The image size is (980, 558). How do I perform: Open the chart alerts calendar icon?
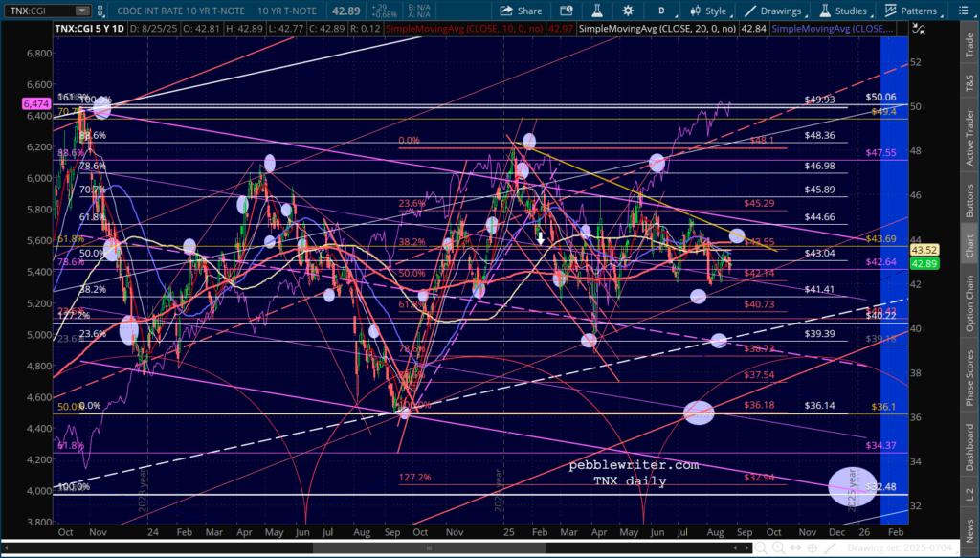(x=567, y=11)
